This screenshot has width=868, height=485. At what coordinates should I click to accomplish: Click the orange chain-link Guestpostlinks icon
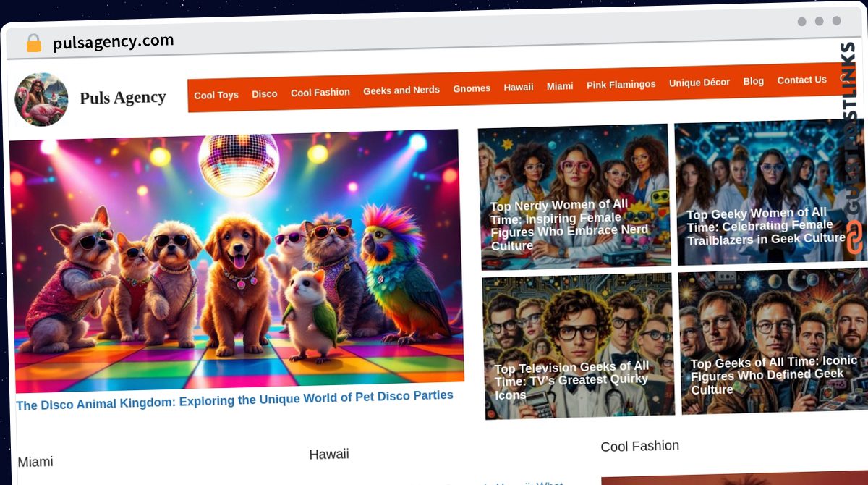[854, 237]
